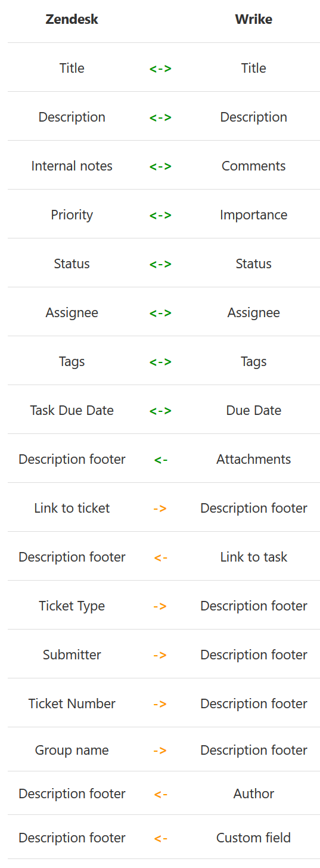
Task: Select the Wrike column header
Action: 254,19
